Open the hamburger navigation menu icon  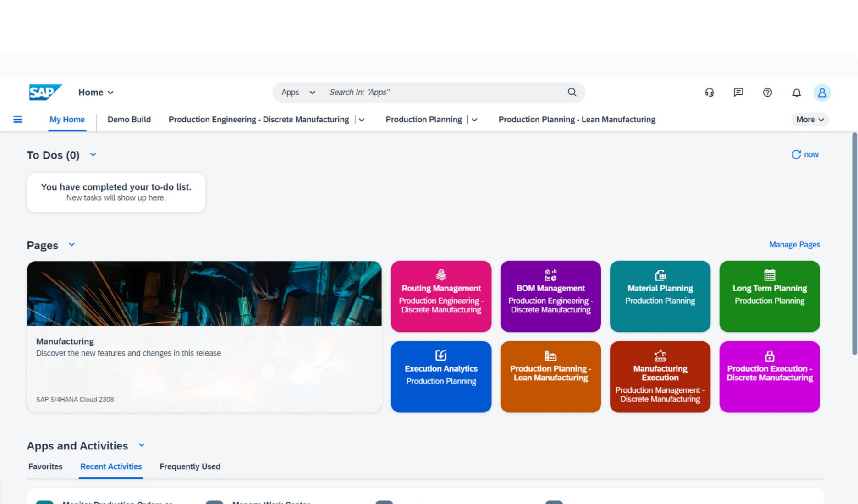[18, 120]
